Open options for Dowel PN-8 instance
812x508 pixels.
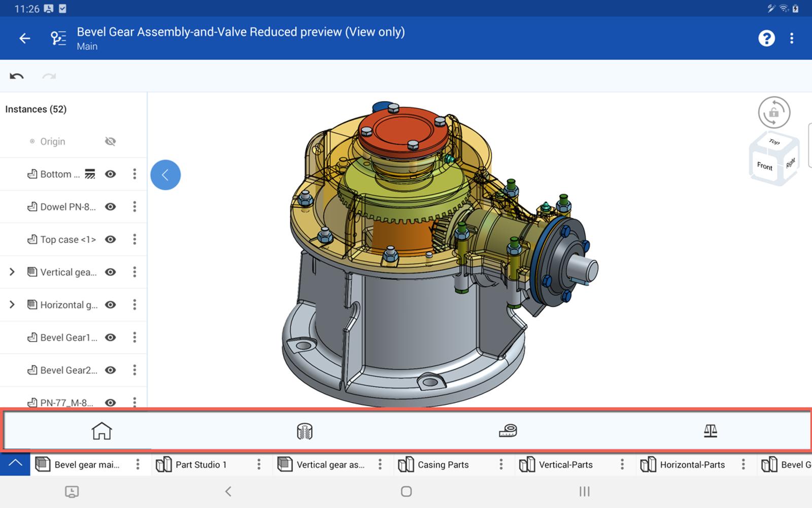click(134, 207)
